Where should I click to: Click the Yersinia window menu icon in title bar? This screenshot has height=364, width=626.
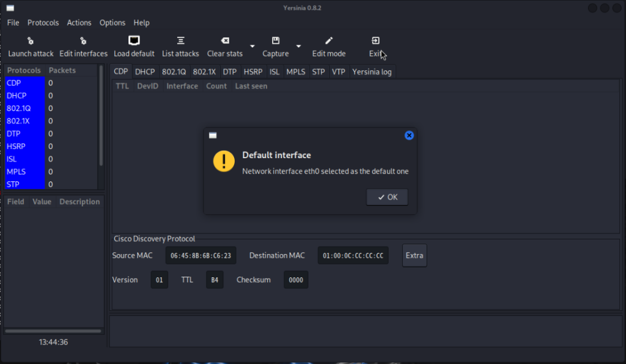click(10, 8)
